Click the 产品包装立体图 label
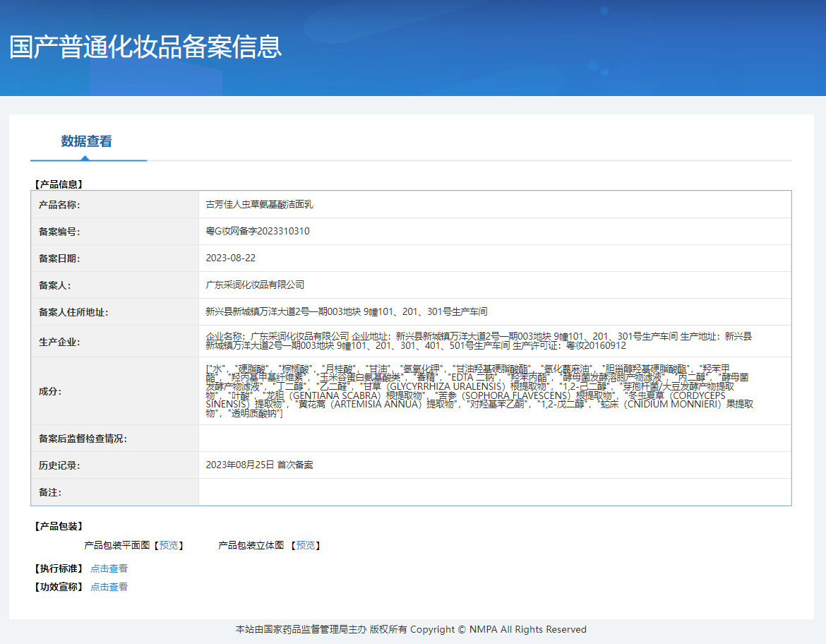This screenshot has width=826, height=644. pyautogui.click(x=251, y=545)
